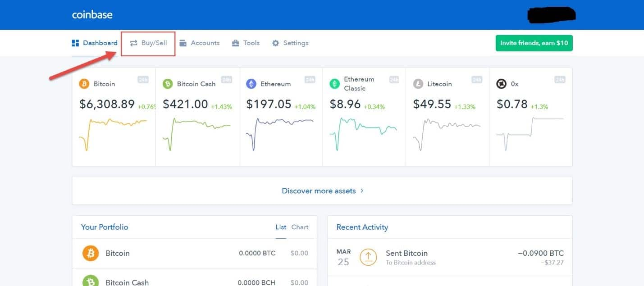Click the Litecoin icon in price card
Image resolution: width=644 pixels, height=286 pixels.
pyautogui.click(x=418, y=84)
